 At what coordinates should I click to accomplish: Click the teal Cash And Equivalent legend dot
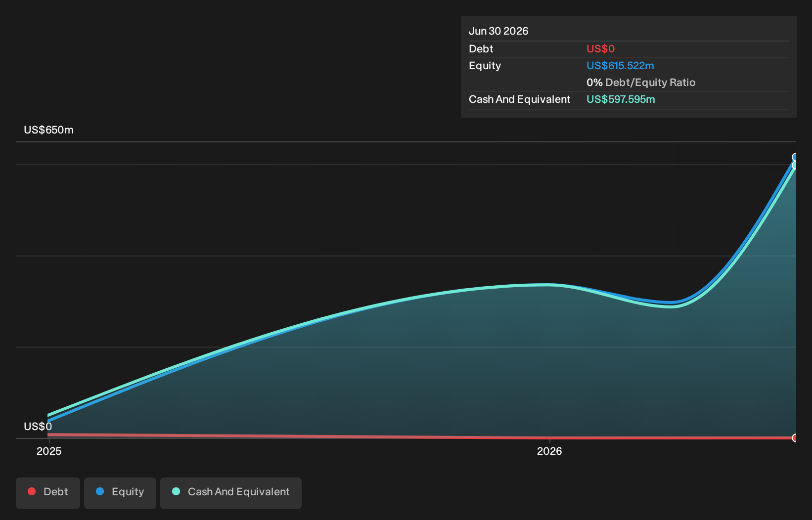pyautogui.click(x=176, y=491)
